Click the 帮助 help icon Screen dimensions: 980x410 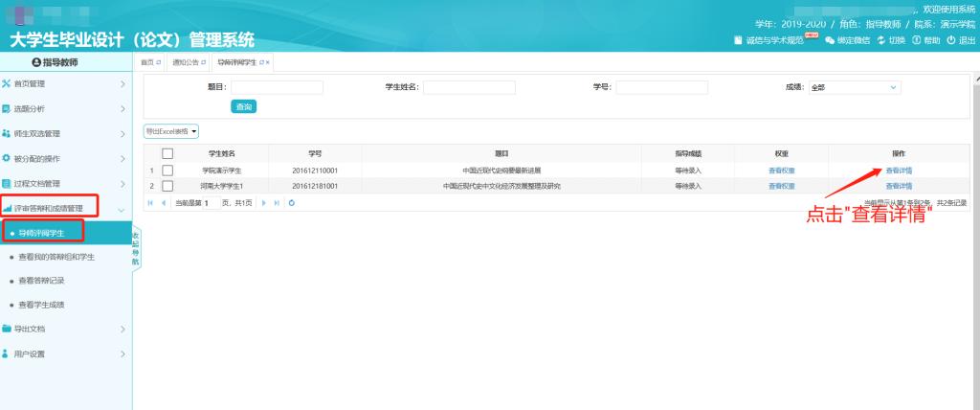916,39
